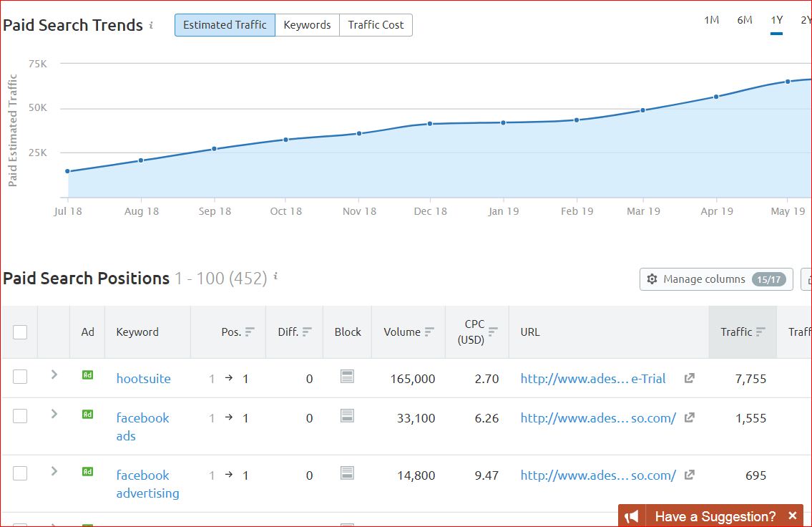Switch to Estimated Traffic tab

click(x=225, y=25)
